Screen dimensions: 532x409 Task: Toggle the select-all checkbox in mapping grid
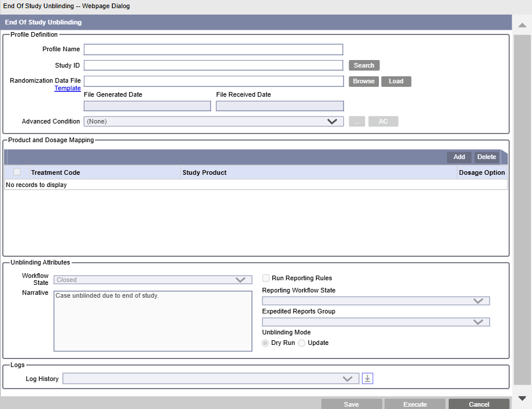(17, 172)
